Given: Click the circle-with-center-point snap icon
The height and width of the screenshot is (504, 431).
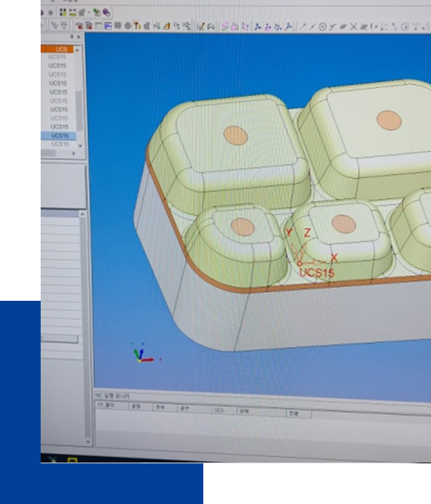Looking at the screenshot, I should [x=323, y=27].
